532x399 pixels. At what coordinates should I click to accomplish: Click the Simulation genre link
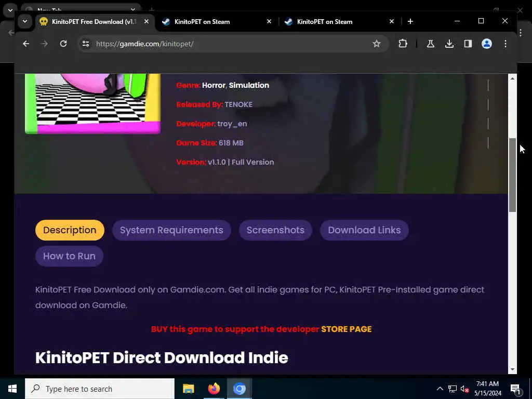pos(249,85)
